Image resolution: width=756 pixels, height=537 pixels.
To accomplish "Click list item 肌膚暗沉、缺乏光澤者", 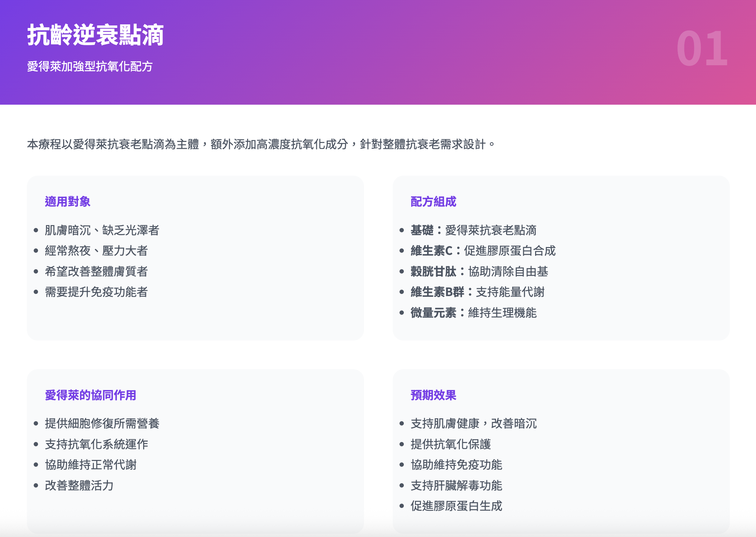I will tap(102, 230).
